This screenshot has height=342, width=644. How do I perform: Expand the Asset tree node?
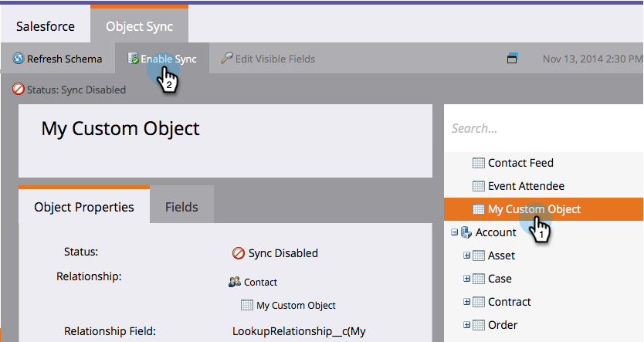[466, 256]
